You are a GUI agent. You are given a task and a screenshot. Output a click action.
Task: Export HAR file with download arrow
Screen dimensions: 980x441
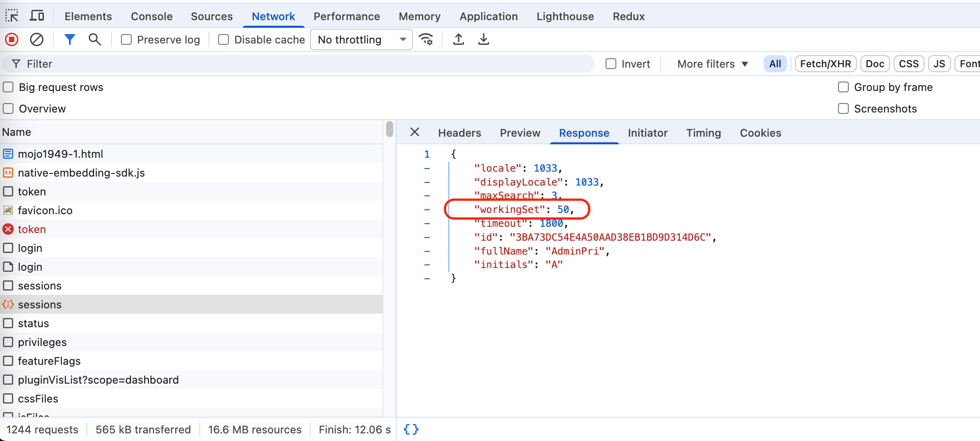click(x=483, y=39)
